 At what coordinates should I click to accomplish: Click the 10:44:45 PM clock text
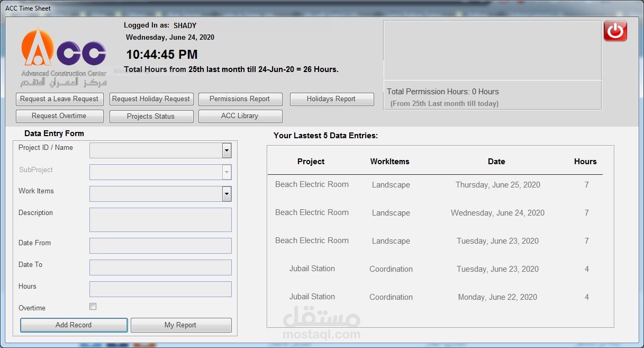(x=162, y=55)
